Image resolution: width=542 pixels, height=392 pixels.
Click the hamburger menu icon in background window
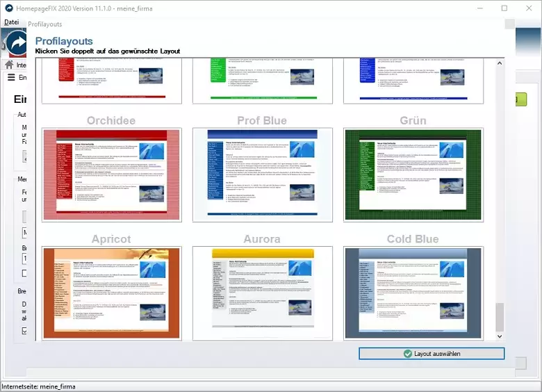click(x=11, y=77)
